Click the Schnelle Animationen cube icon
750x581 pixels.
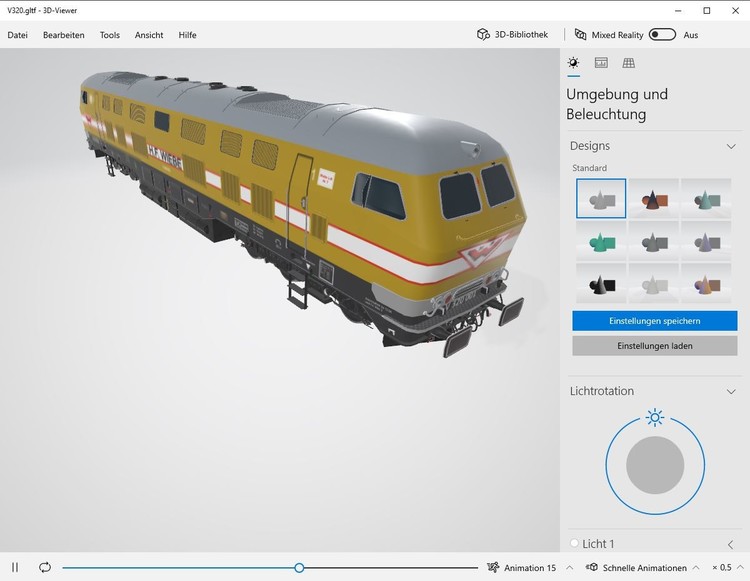pos(592,567)
